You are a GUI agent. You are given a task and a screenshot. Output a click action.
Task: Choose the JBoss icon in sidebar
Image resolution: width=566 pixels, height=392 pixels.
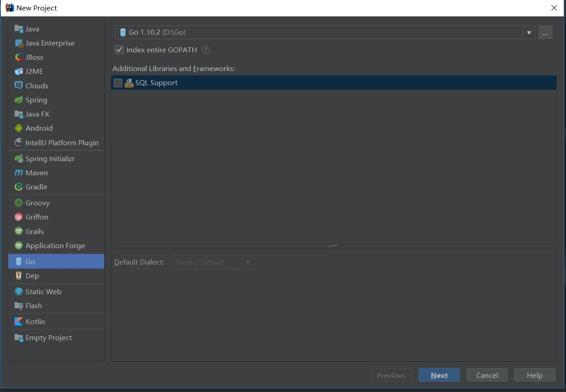point(19,57)
